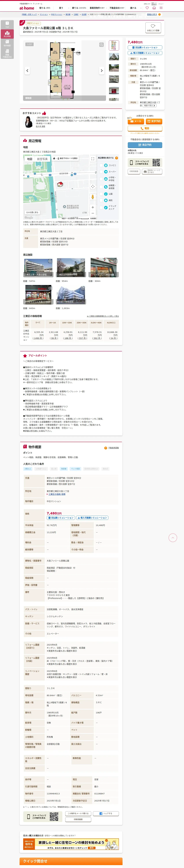Jump to 物件概要 via sidebar icon
This screenshot has width=184, height=868.
pyautogui.click(x=7, y=43)
